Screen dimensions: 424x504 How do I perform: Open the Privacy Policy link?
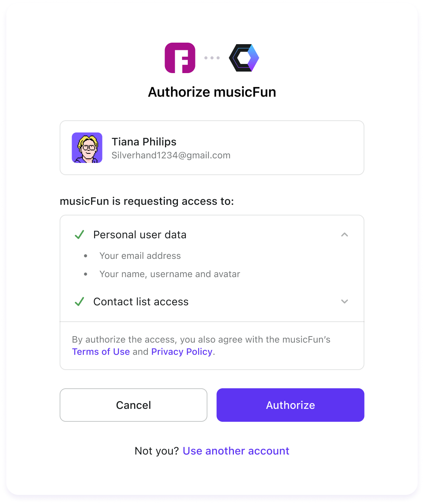pyautogui.click(x=182, y=352)
